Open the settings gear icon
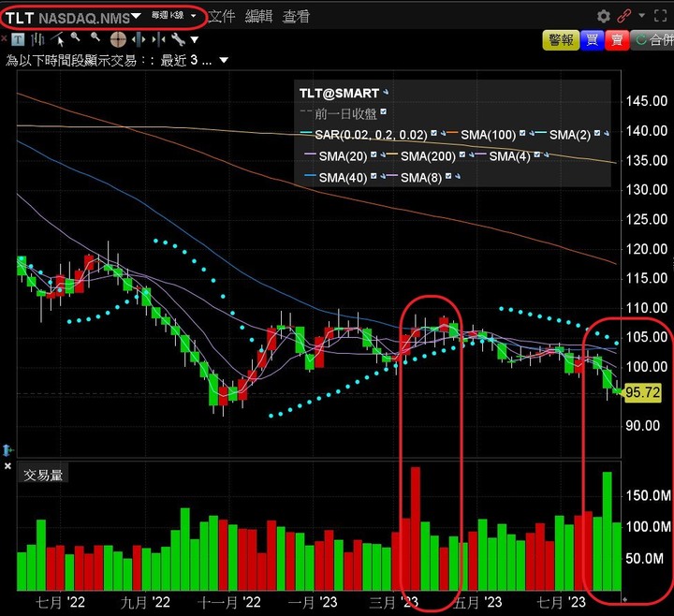This screenshot has width=674, height=616. point(604,16)
